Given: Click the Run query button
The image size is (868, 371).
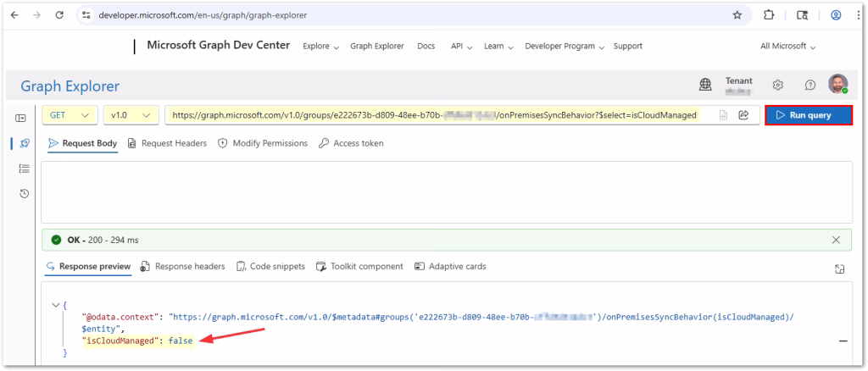Looking at the screenshot, I should [808, 115].
